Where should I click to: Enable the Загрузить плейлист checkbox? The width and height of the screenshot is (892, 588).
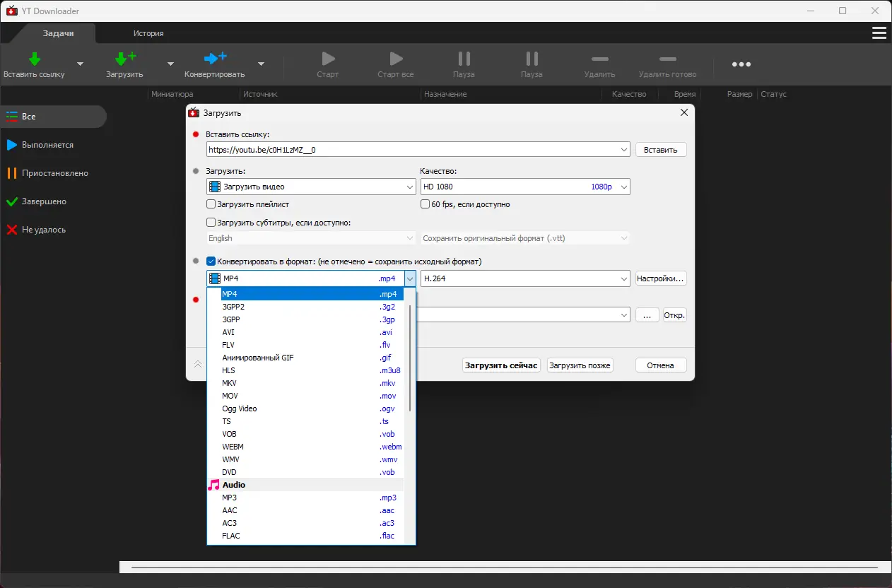(211, 204)
